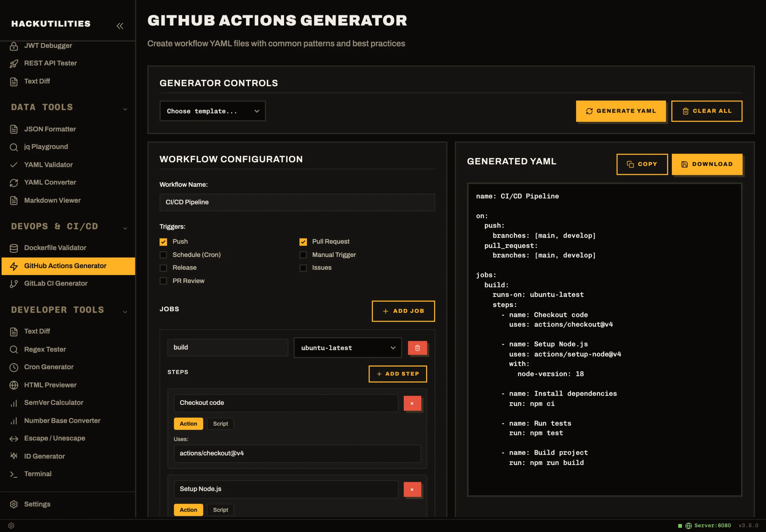Viewport: 766px width, 532px height.
Task: Enable the PR Review trigger
Action: pos(163,281)
